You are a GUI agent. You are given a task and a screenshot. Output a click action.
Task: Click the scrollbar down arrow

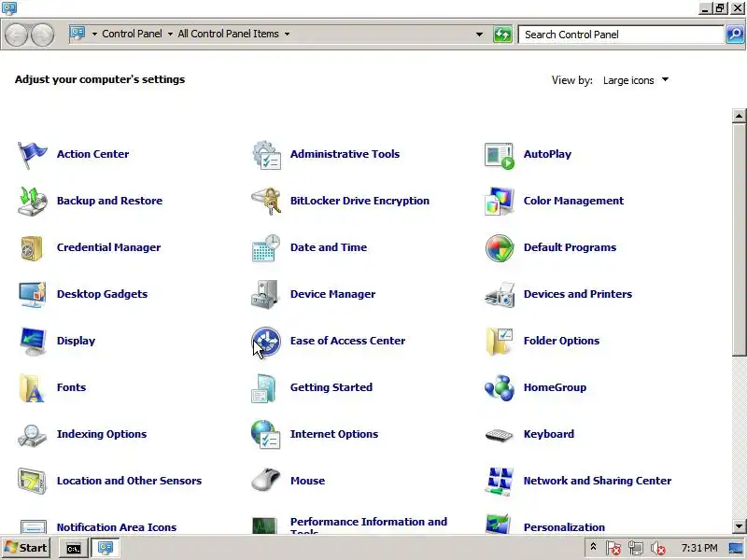click(739, 526)
